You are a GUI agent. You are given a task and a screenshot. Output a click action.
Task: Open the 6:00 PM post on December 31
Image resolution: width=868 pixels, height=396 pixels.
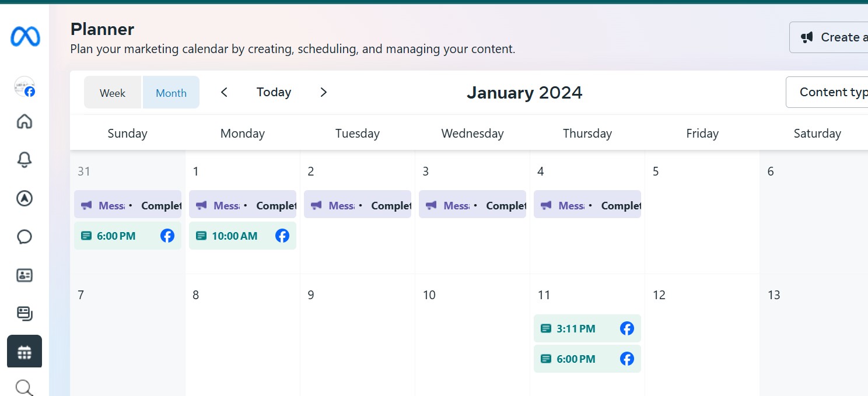pos(127,236)
